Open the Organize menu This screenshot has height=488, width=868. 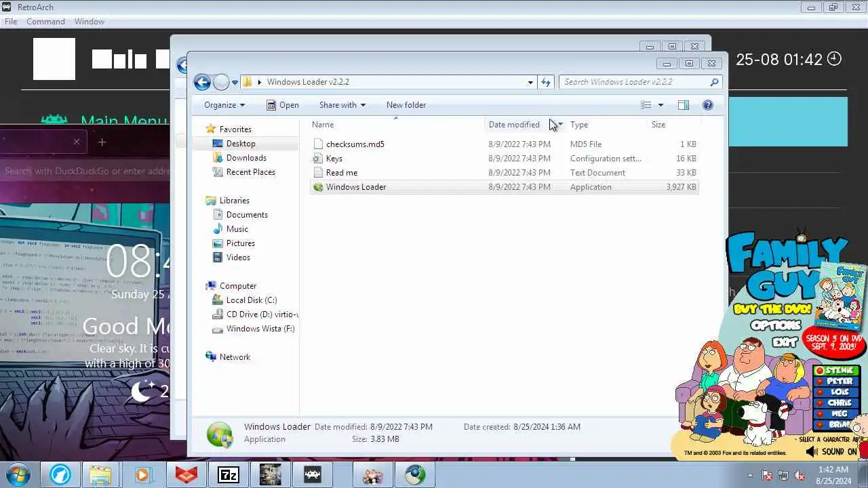224,105
